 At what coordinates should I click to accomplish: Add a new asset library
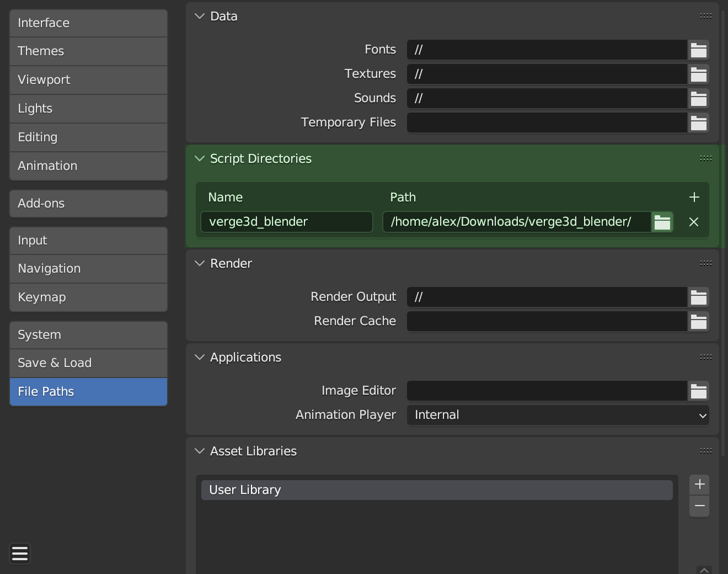coord(699,484)
